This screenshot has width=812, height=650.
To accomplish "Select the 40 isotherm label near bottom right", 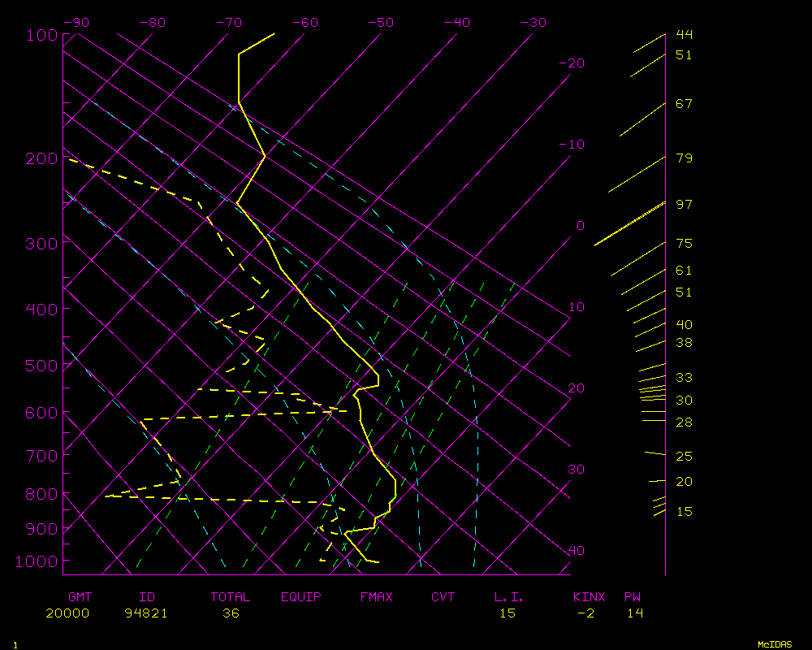I will pyautogui.click(x=576, y=551).
